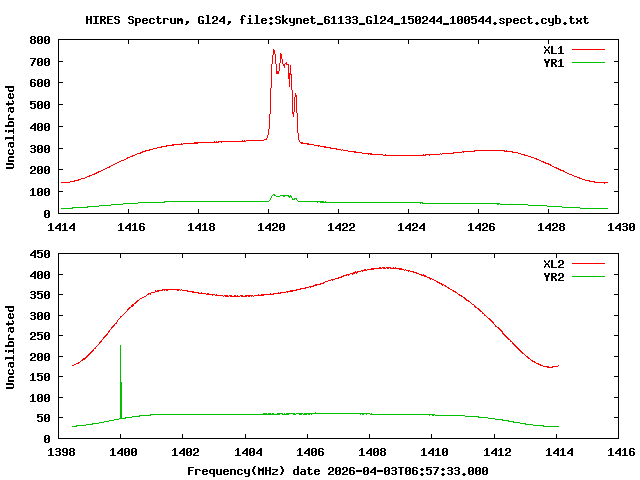Click the Frequency(MHz) date axis label

338,471
